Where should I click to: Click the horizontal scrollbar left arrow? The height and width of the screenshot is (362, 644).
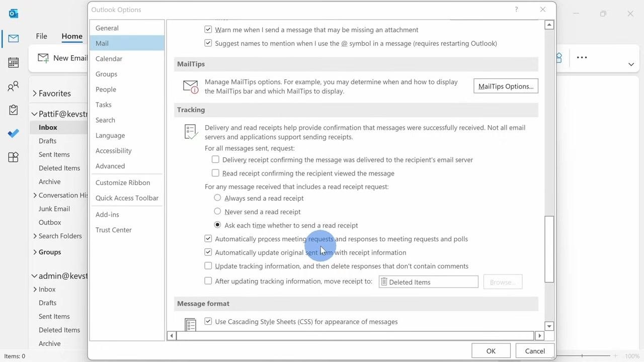pyautogui.click(x=172, y=335)
